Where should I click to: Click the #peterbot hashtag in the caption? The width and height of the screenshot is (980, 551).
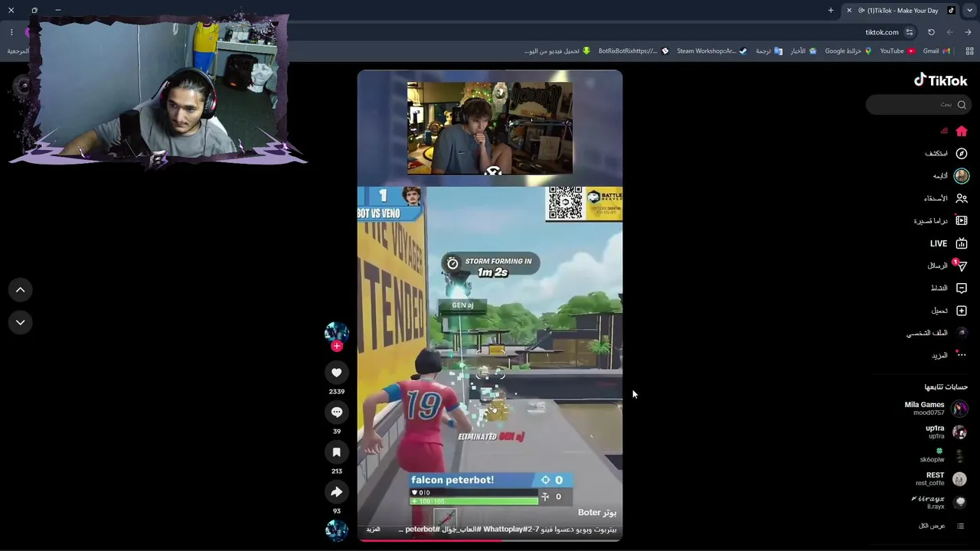click(422, 530)
